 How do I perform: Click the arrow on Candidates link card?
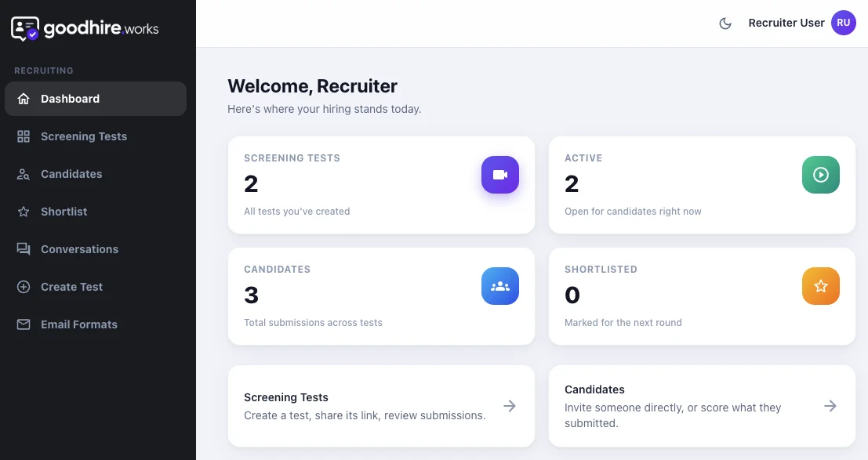tap(830, 406)
